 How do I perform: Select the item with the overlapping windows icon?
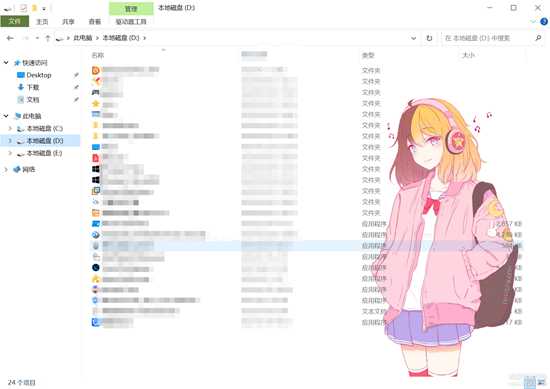(96, 191)
